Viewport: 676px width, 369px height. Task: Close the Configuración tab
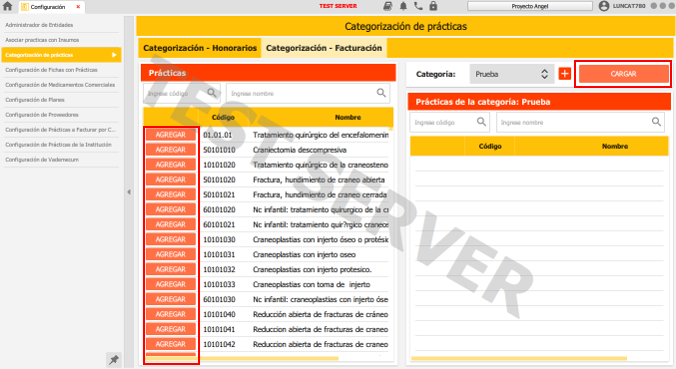click(78, 6)
